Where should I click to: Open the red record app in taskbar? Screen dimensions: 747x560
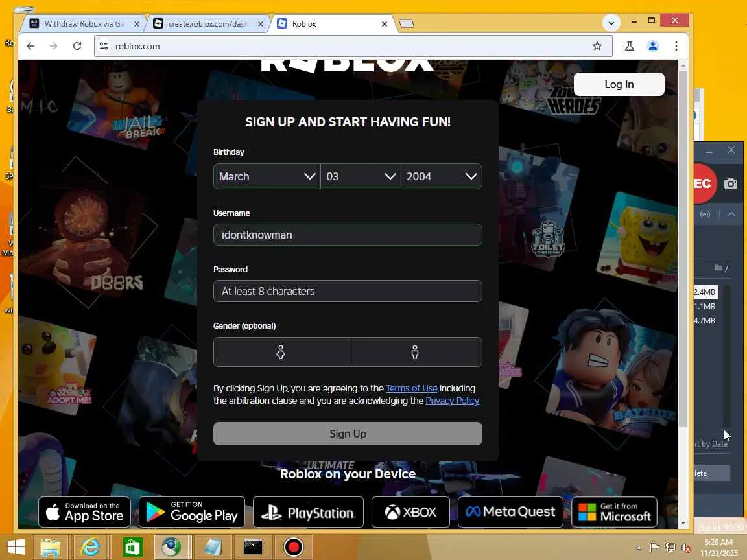[x=294, y=547]
